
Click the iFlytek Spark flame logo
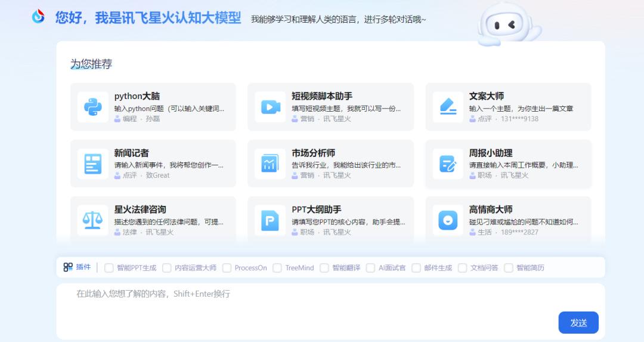39,17
